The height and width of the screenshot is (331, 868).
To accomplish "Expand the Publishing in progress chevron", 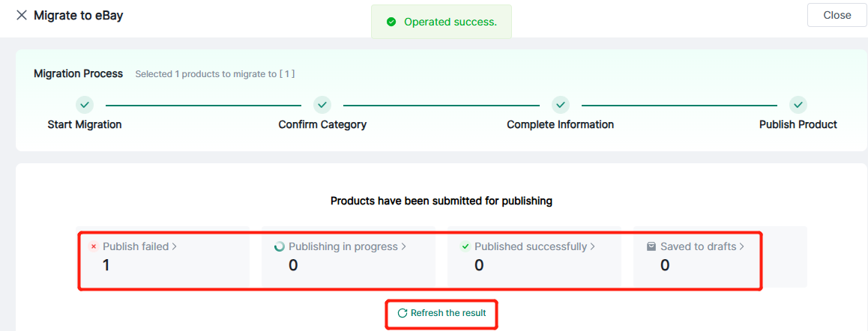I will pos(404,246).
